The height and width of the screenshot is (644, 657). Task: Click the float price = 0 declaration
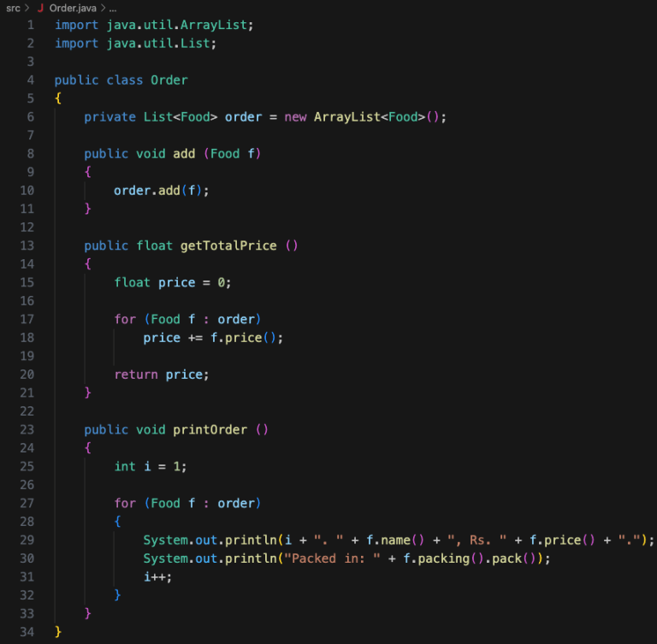point(172,282)
